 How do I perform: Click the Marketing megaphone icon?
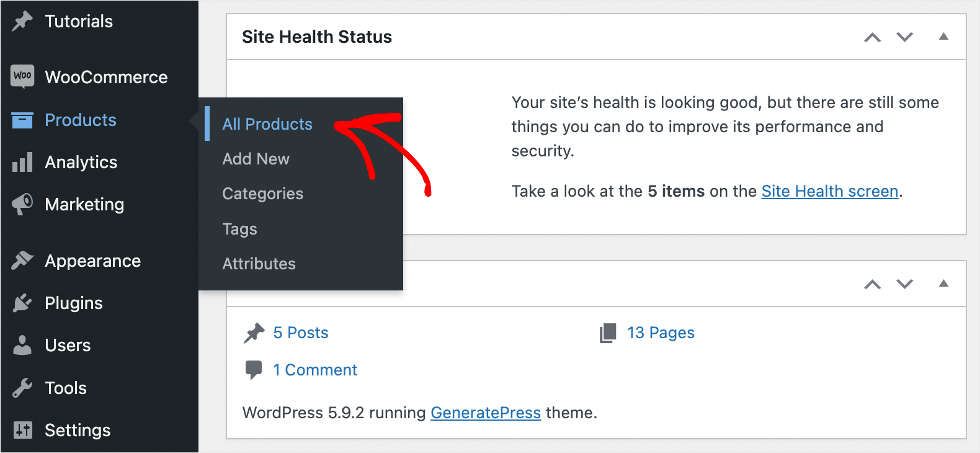[x=22, y=204]
